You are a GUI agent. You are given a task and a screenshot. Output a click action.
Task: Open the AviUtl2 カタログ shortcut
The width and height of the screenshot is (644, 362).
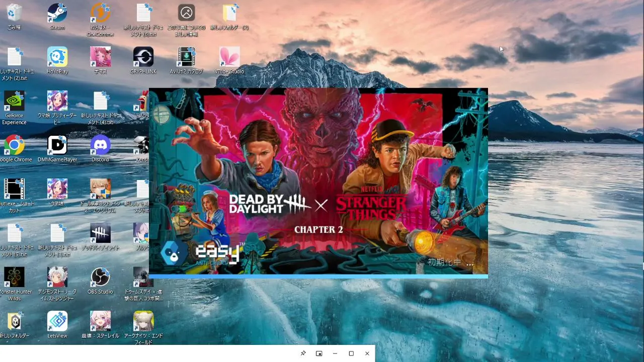pos(186,61)
